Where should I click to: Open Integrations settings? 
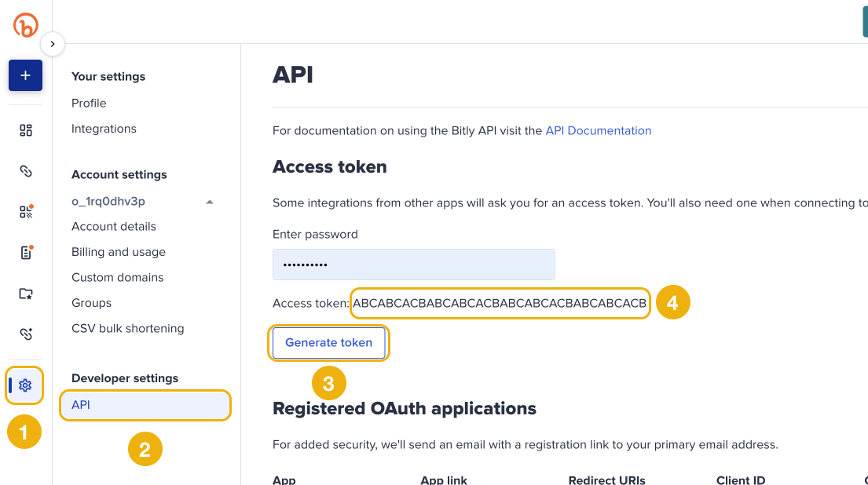click(x=104, y=128)
